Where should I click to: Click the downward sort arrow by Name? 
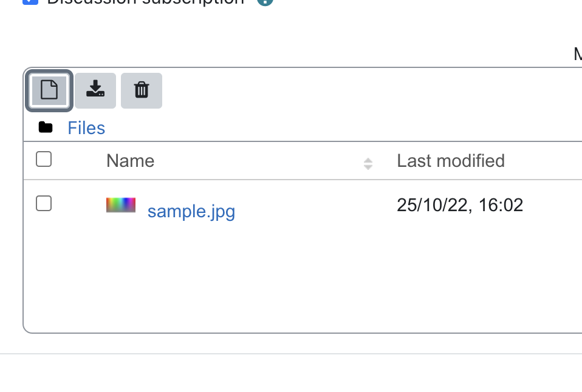click(368, 167)
